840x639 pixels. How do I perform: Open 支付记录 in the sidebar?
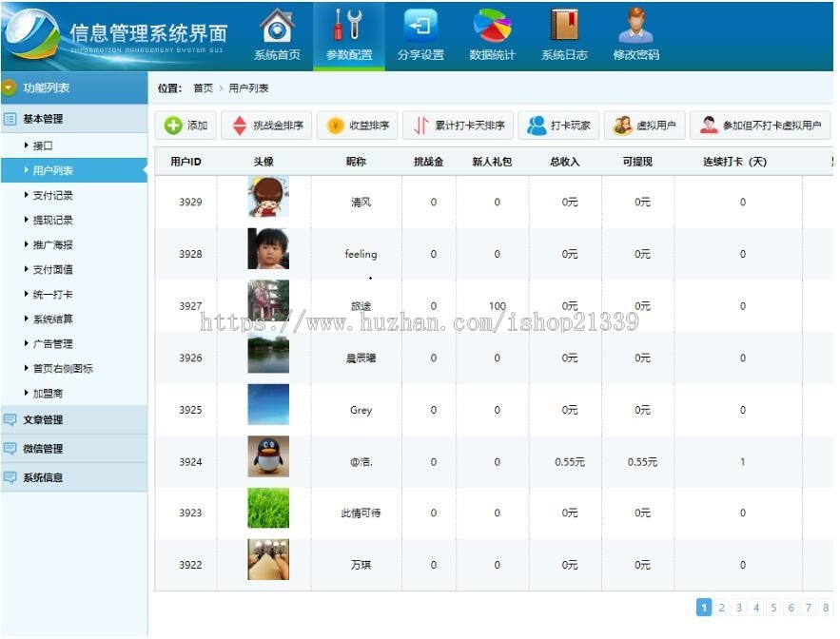52,195
